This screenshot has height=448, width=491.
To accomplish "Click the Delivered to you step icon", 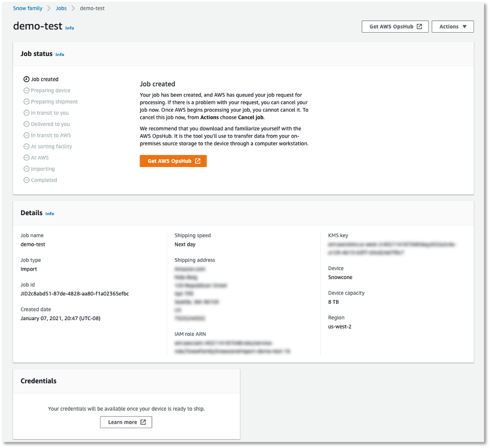I will (26, 124).
